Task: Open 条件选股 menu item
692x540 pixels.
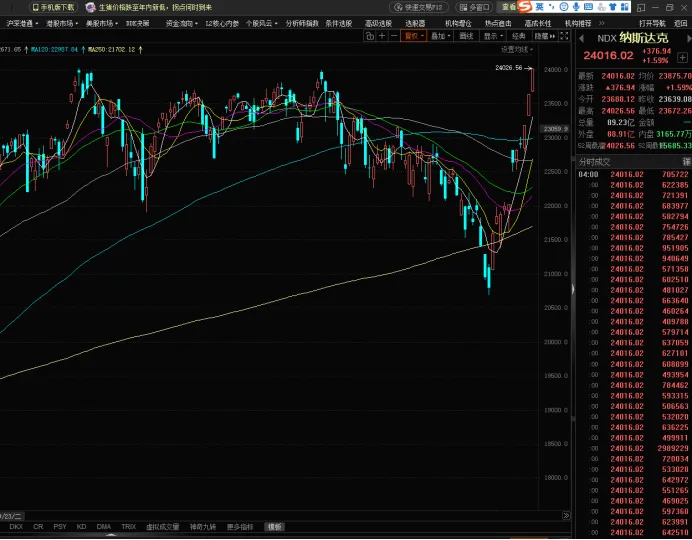Action: (338, 23)
